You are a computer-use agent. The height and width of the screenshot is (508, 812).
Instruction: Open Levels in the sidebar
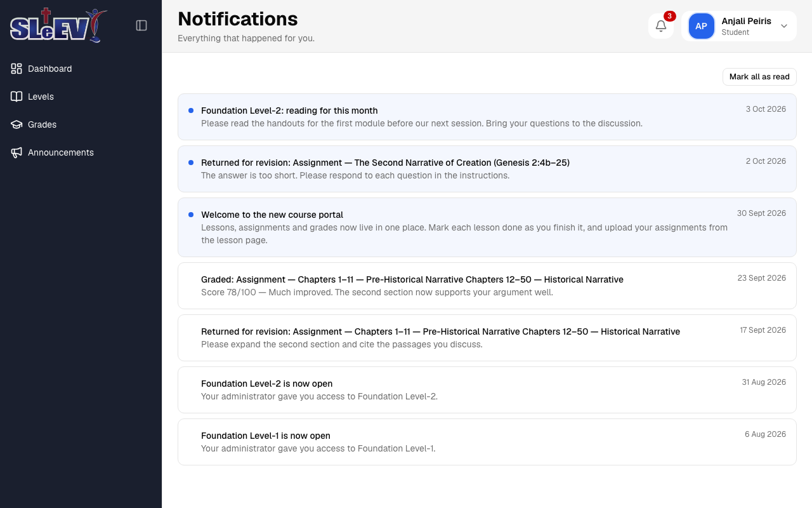coord(81,97)
